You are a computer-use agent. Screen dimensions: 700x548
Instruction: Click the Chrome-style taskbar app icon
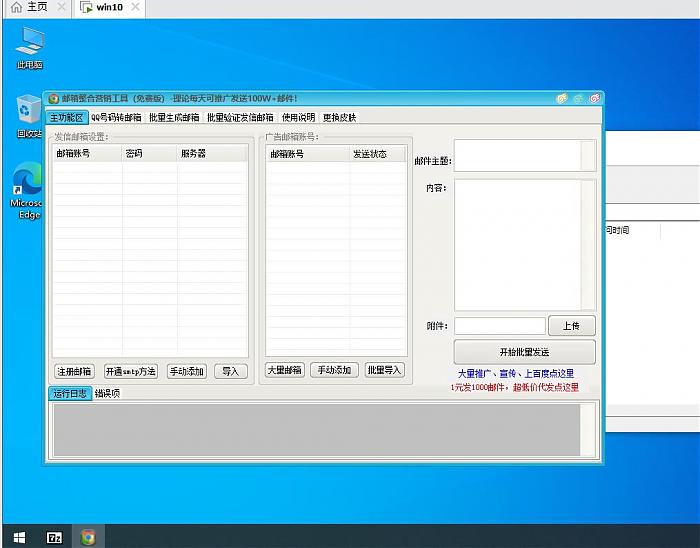coord(88,537)
